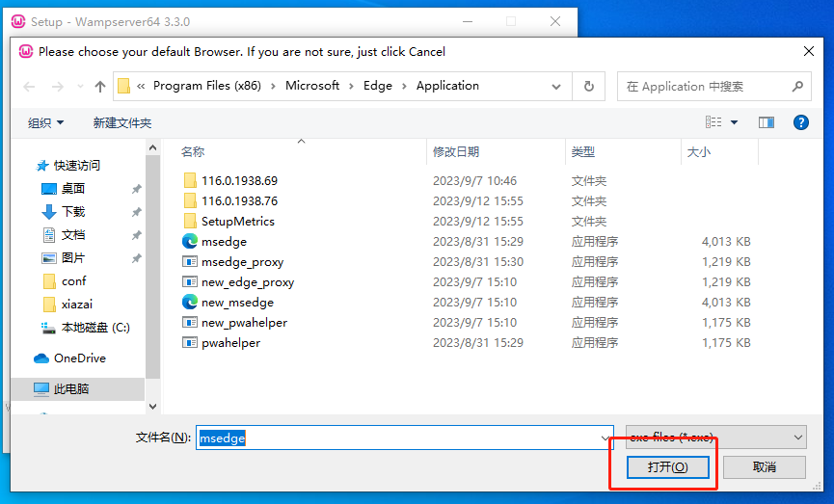Select the msedge application file

pos(224,241)
